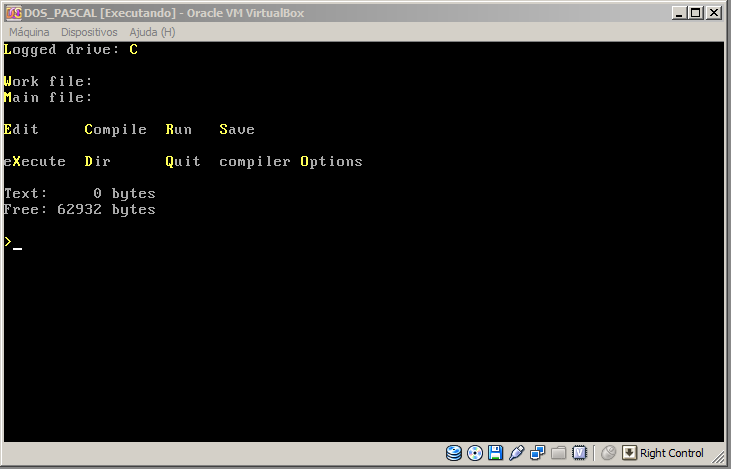The image size is (731, 471).
Task: Open the Ajuda (H) menu
Action: [152, 32]
